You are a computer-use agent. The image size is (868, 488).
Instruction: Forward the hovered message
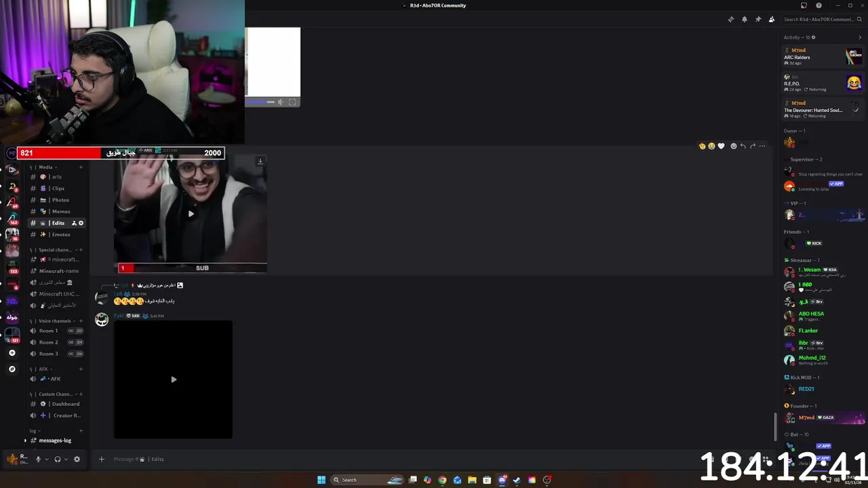click(x=753, y=146)
